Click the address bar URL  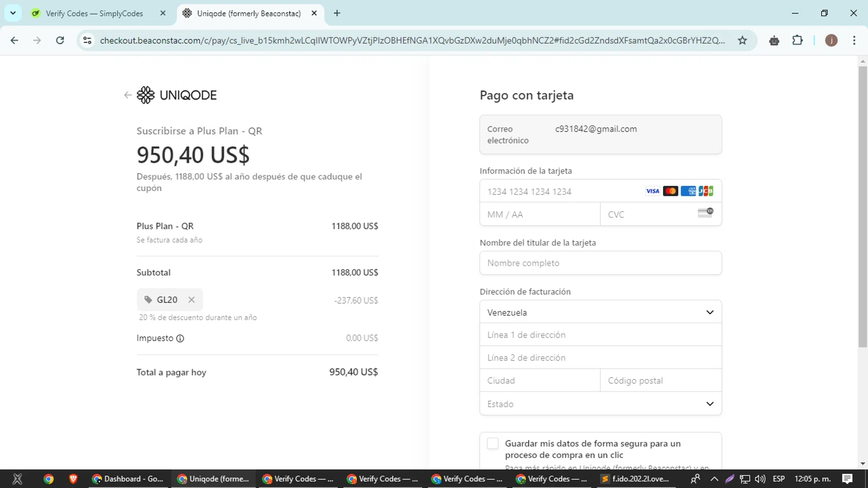click(x=412, y=41)
